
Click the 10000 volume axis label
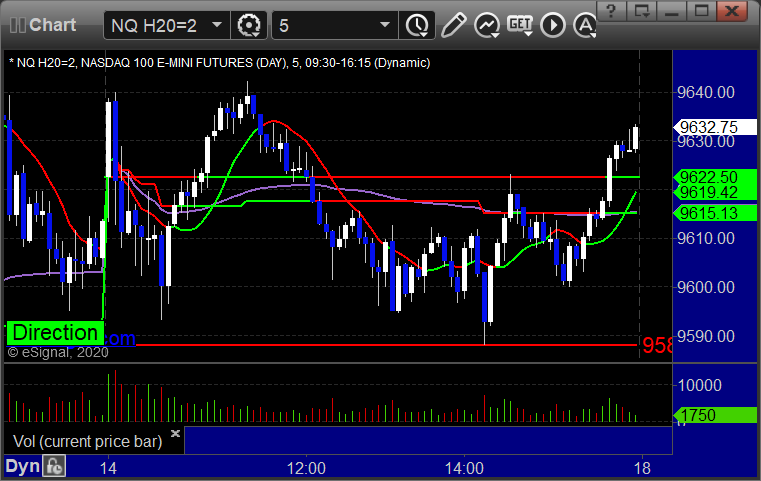[x=699, y=385]
